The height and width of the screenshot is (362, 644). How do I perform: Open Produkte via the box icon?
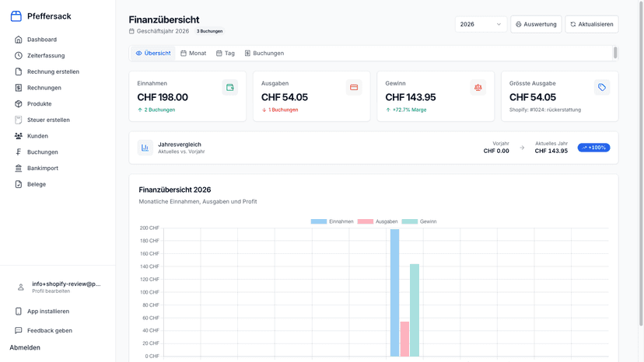(x=18, y=104)
